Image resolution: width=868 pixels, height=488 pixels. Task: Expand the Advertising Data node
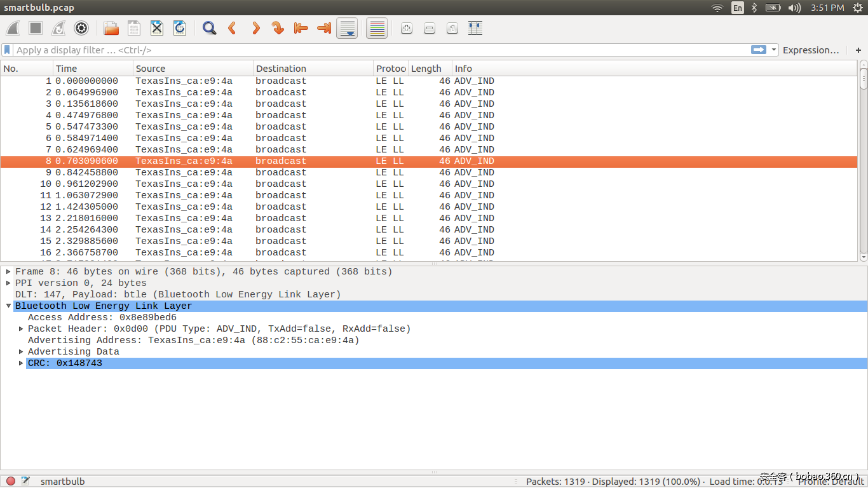pos(21,352)
